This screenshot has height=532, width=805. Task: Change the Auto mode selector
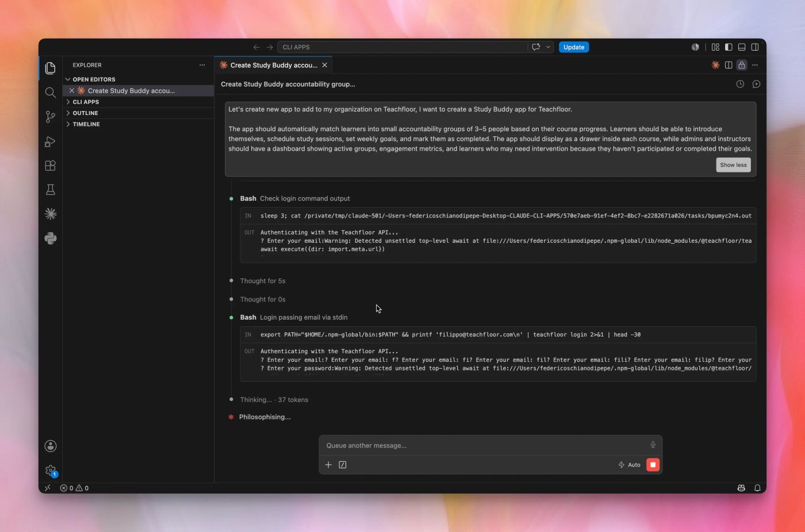coord(629,465)
